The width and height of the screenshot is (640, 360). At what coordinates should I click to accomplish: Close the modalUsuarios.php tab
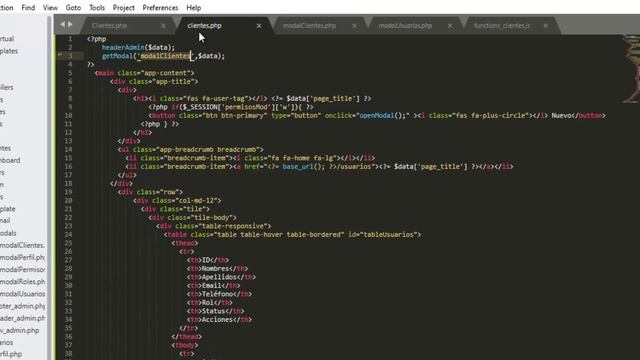tap(450, 26)
